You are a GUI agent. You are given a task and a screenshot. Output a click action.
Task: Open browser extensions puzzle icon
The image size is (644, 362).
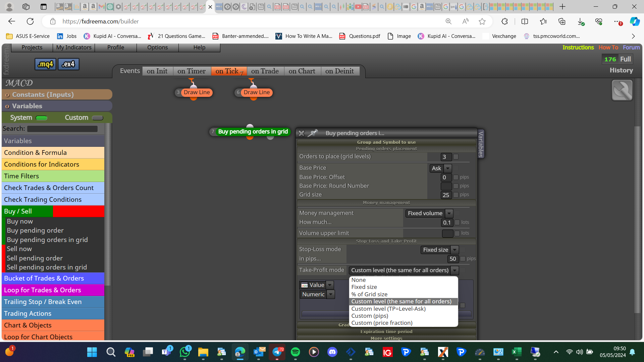pyautogui.click(x=504, y=21)
